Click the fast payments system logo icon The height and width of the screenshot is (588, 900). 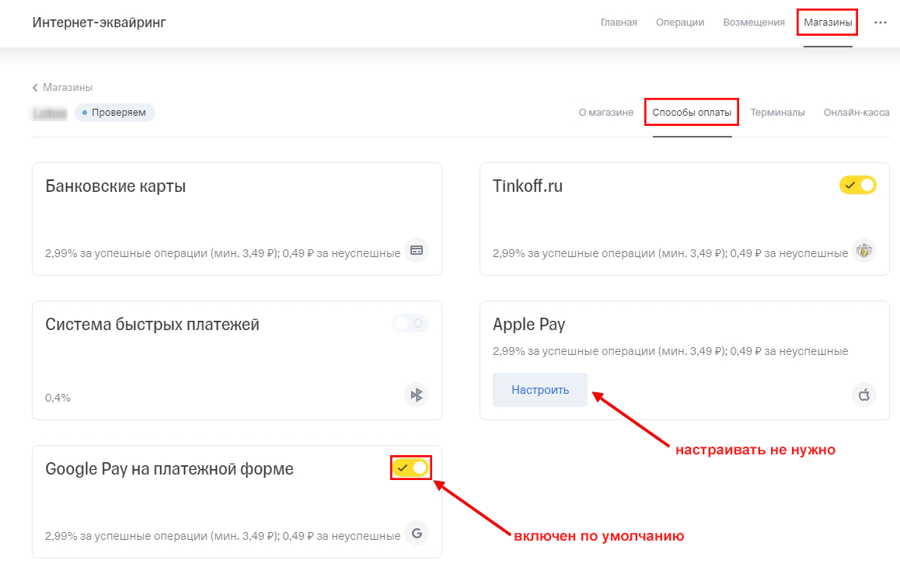click(x=417, y=395)
